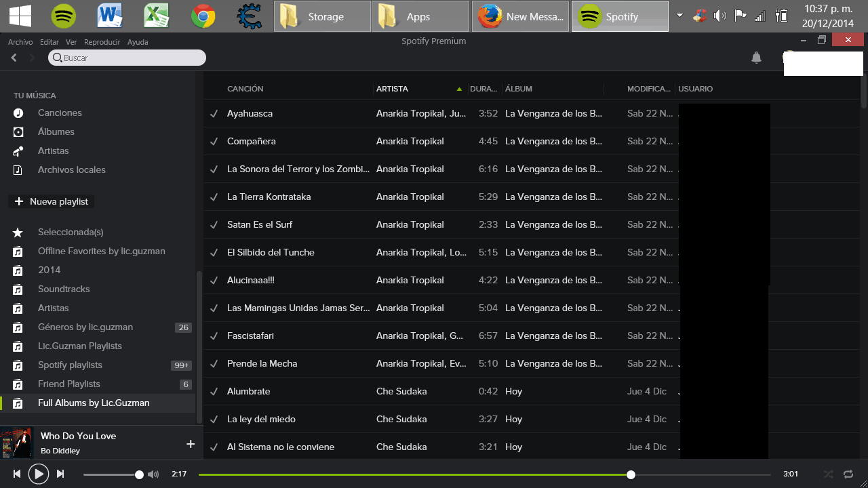Go back using the navigation arrow

point(14,58)
